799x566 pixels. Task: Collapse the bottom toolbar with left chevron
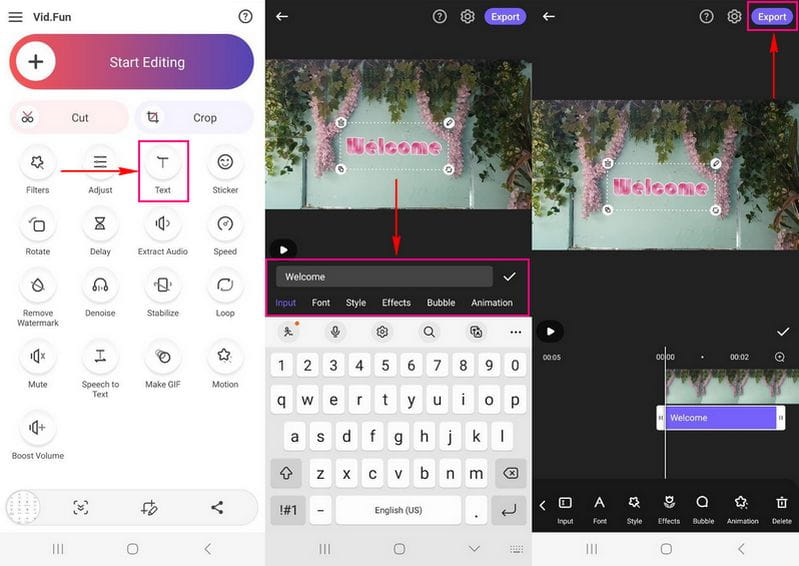tap(542, 505)
